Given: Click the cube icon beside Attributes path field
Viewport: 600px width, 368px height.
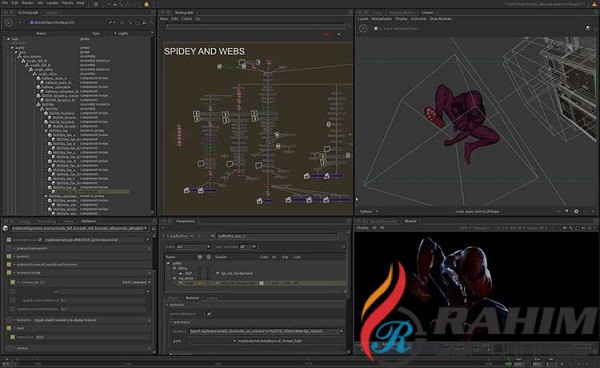Looking at the screenshot, I should pos(5,228).
